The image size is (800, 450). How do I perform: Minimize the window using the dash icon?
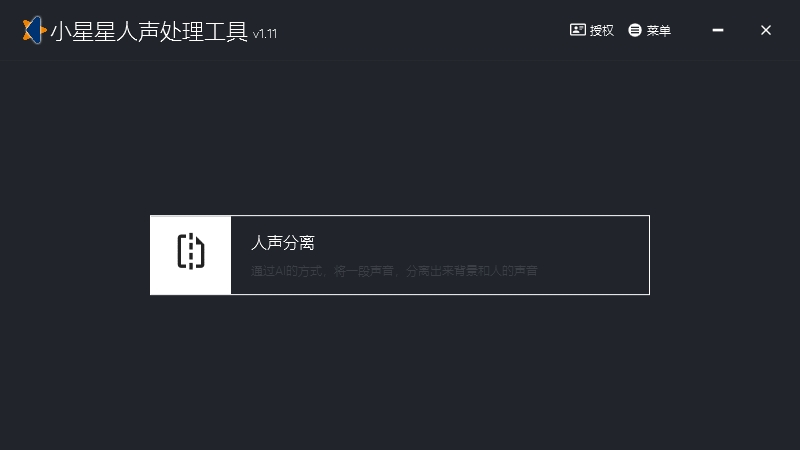718,30
